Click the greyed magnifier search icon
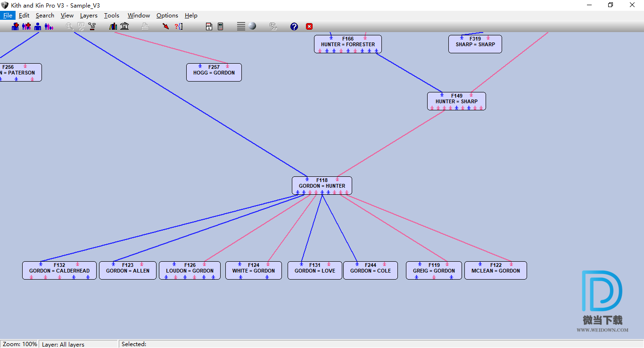Viewport: 644px width, 348px height. tap(70, 26)
